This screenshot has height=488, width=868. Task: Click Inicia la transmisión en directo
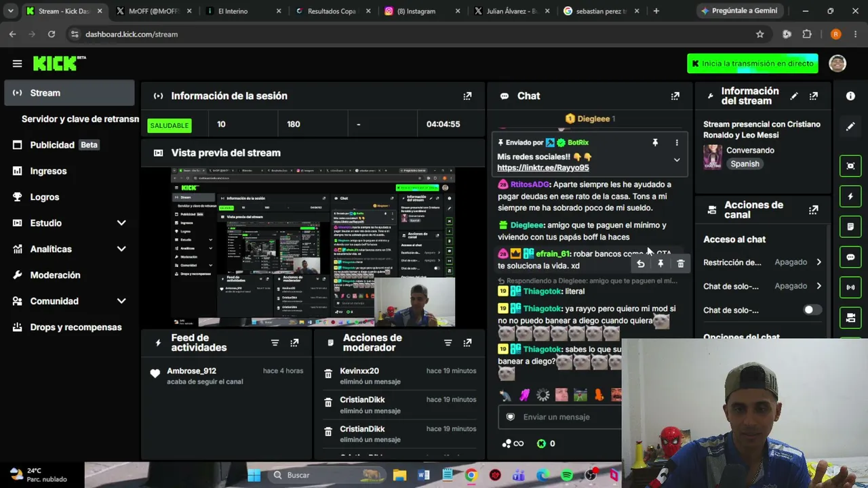(753, 64)
